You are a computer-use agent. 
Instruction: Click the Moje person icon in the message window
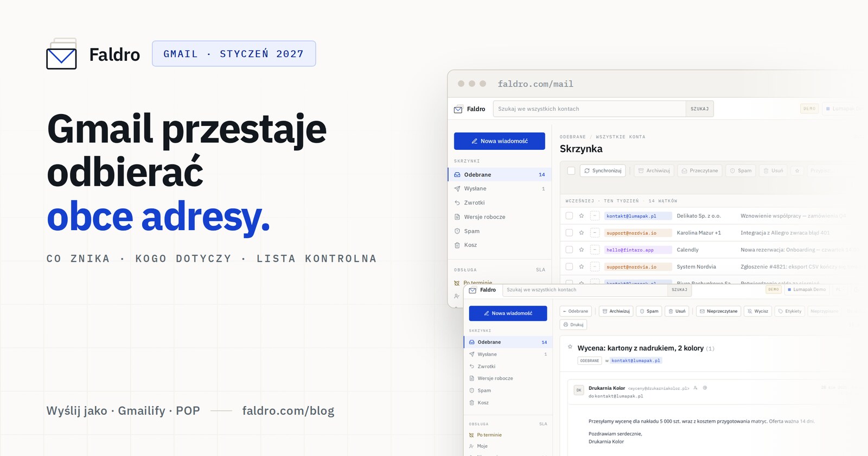(471, 446)
